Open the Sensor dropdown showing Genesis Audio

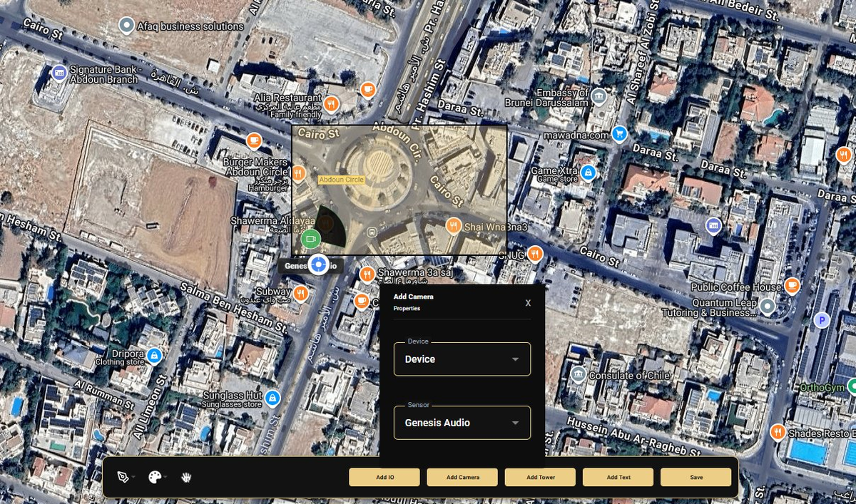click(x=462, y=423)
